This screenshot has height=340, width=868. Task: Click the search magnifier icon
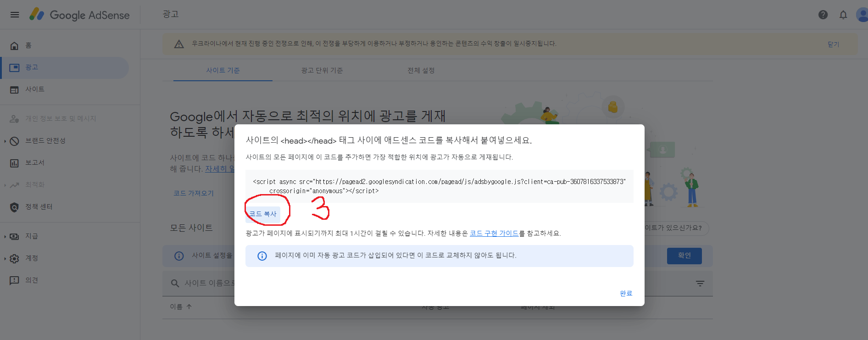[175, 284]
